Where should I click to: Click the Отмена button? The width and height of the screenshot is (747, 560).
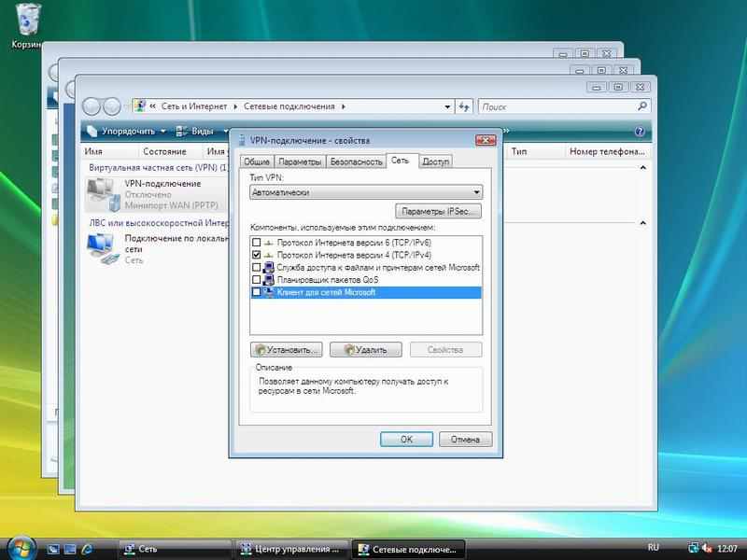465,439
